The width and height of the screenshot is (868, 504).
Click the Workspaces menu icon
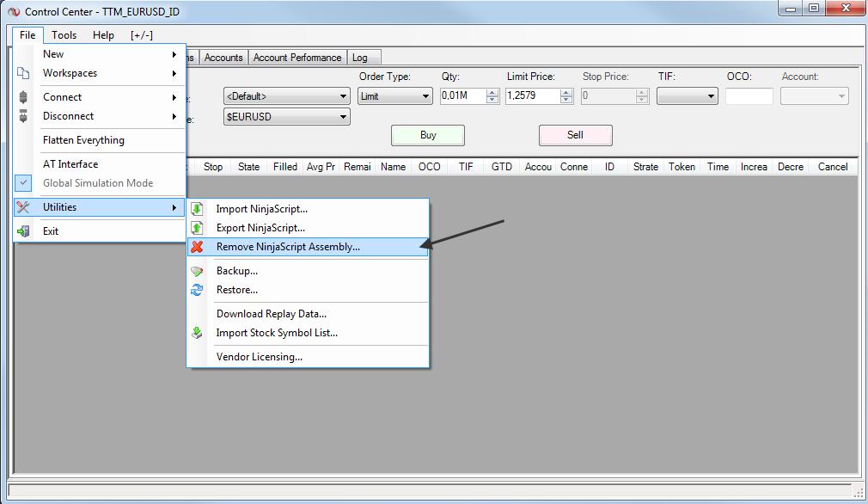tap(22, 73)
